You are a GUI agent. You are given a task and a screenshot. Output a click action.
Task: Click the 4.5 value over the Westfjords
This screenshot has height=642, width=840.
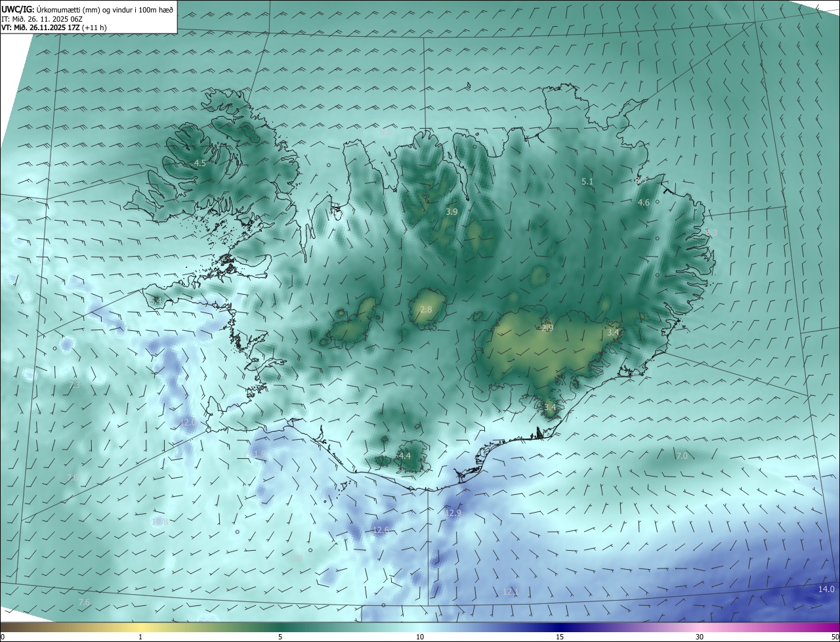(x=200, y=163)
